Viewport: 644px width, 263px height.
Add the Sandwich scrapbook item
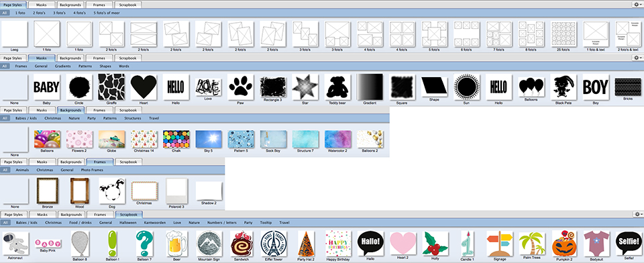click(x=241, y=244)
